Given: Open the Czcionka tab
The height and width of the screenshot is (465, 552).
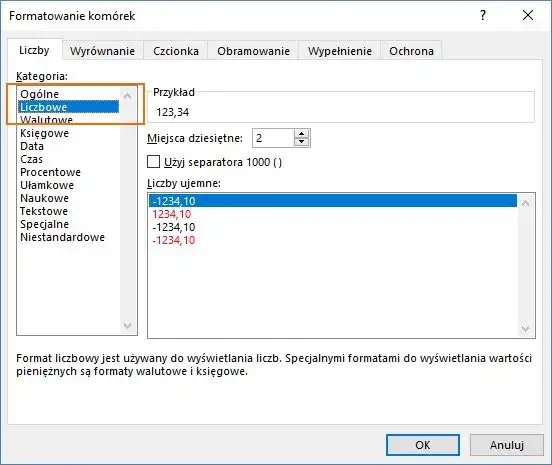Looking at the screenshot, I should [x=176, y=51].
